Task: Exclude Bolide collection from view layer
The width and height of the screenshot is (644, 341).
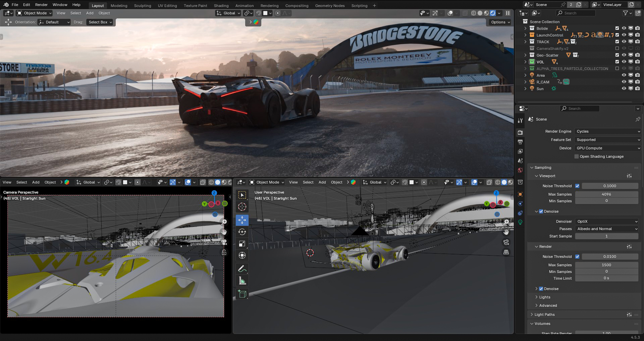Action: (617, 28)
